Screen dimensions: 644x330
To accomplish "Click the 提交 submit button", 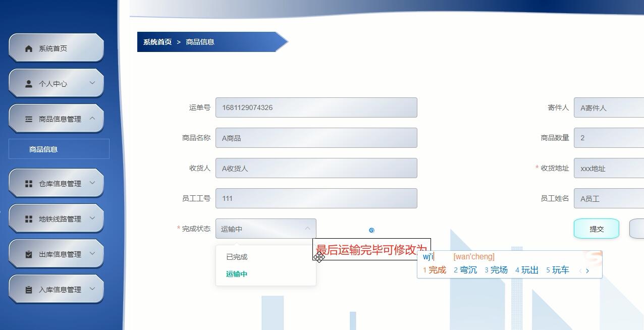I will [x=597, y=229].
